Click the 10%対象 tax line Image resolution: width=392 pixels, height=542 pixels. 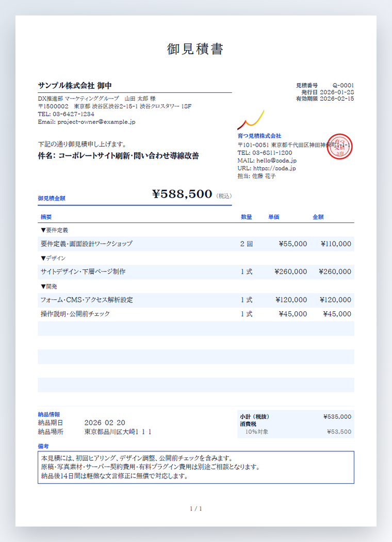click(x=257, y=432)
